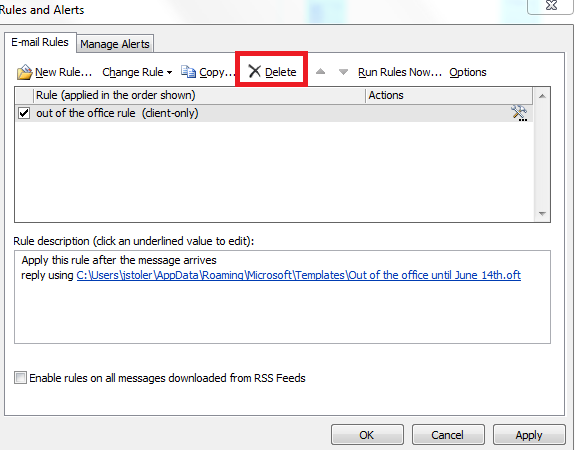
Task: Click the OK button
Action: pos(367,435)
